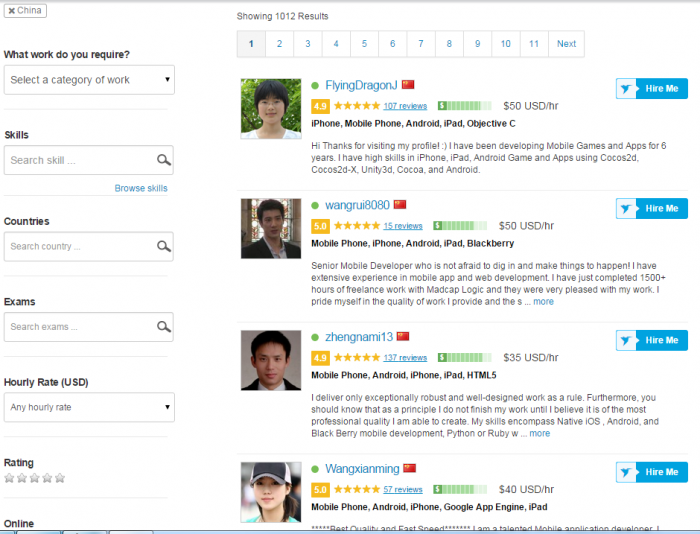Click the 4.9 rating badge for zhengnami13
Image resolution: width=700 pixels, height=534 pixels.
(320, 357)
